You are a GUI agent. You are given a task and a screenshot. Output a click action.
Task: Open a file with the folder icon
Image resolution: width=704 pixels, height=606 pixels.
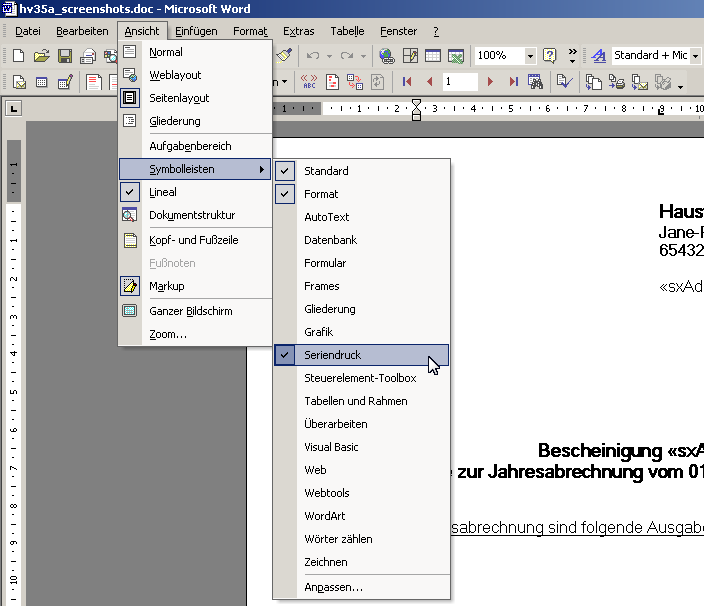(x=41, y=56)
